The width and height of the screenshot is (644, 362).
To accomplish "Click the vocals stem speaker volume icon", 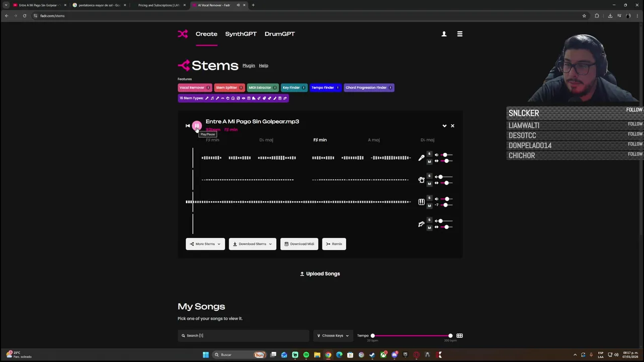I will pos(437,155).
